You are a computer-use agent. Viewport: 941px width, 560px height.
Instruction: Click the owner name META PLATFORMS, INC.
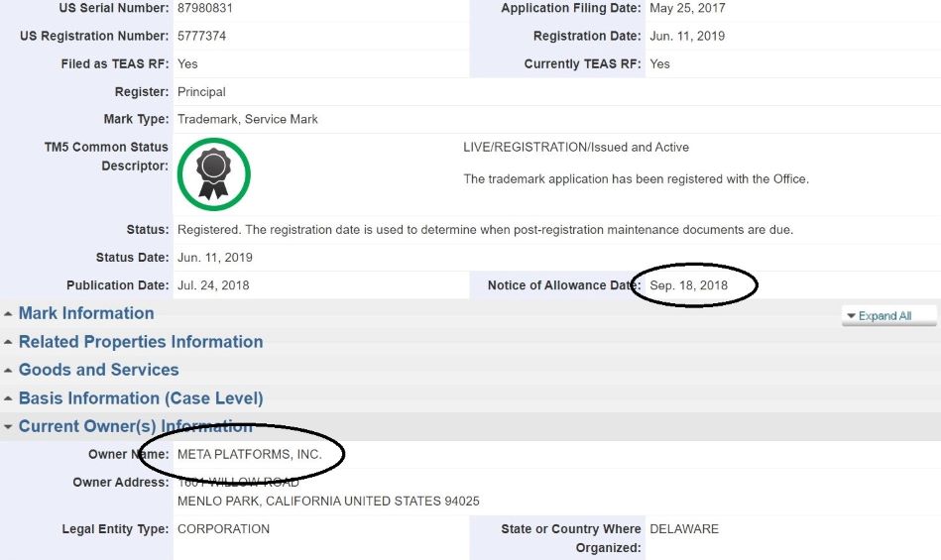click(249, 455)
